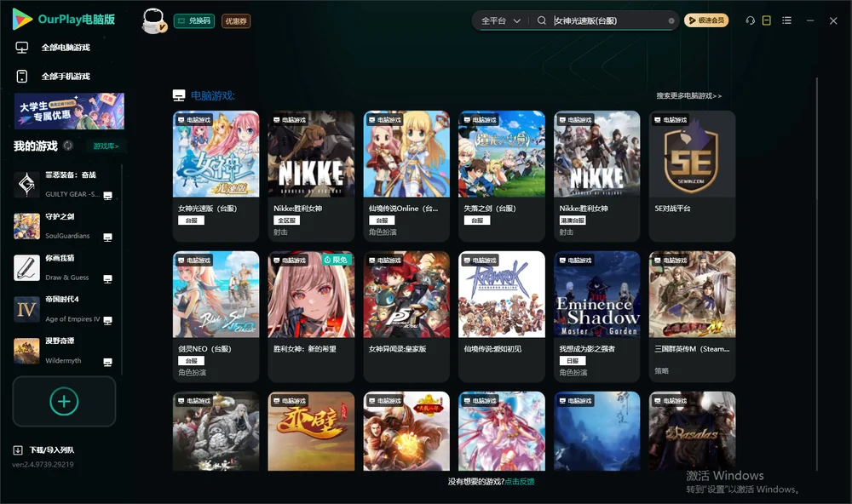Click the 点击反馈 feedback link

click(520, 482)
